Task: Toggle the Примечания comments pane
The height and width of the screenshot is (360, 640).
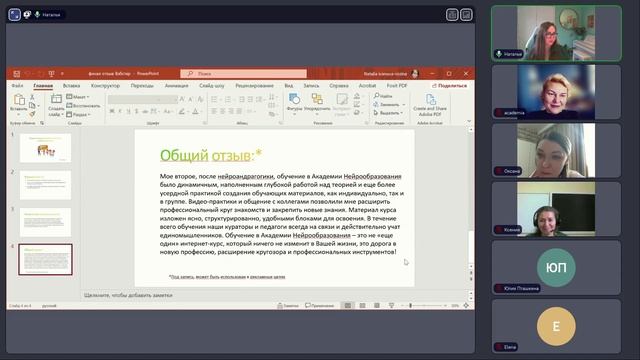Action: tap(320, 305)
